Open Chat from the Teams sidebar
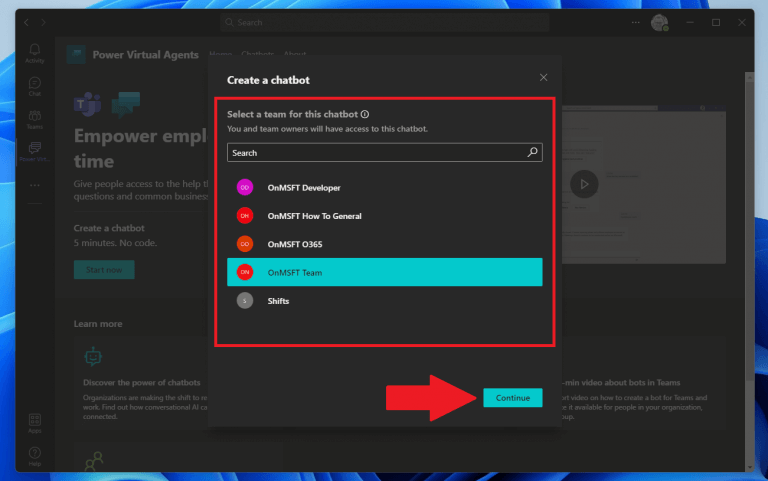The height and width of the screenshot is (481, 768). 34,86
